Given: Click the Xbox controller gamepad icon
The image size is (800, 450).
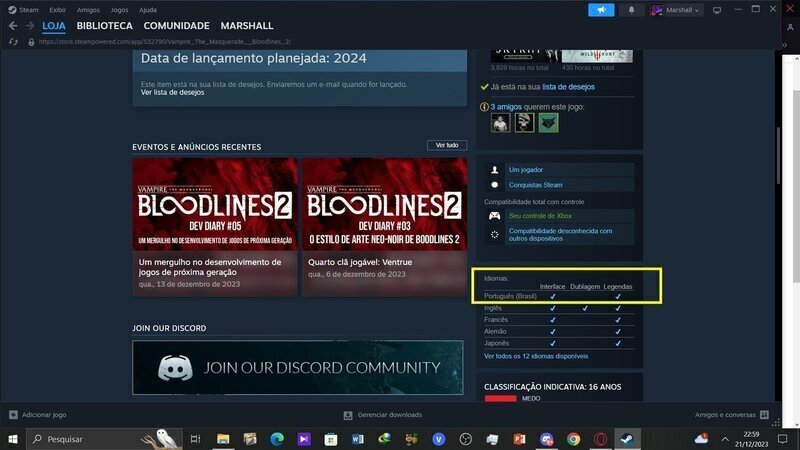Looking at the screenshot, I should [x=494, y=216].
